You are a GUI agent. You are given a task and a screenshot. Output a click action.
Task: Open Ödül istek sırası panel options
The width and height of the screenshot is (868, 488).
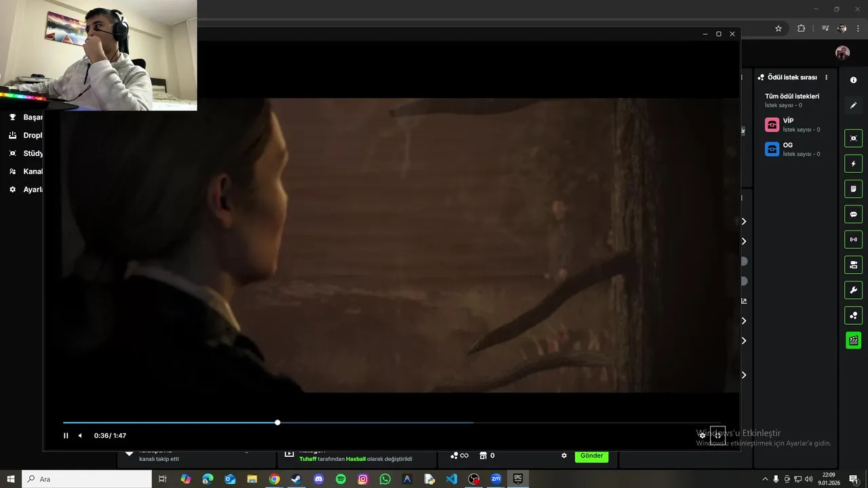(826, 77)
